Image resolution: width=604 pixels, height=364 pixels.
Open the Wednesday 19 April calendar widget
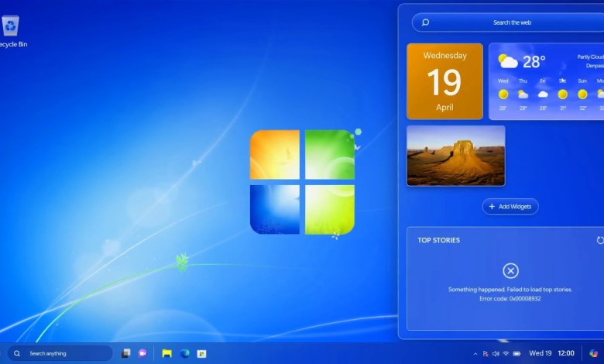coord(445,81)
